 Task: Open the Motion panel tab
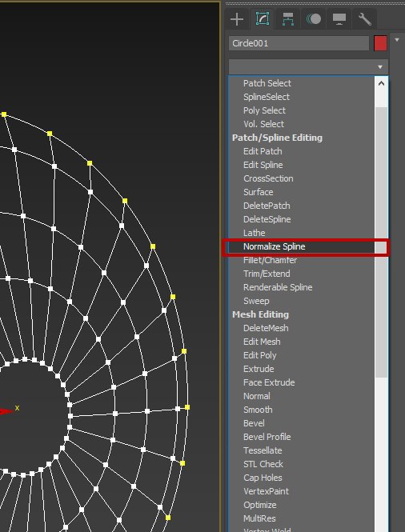pyautogui.click(x=314, y=19)
